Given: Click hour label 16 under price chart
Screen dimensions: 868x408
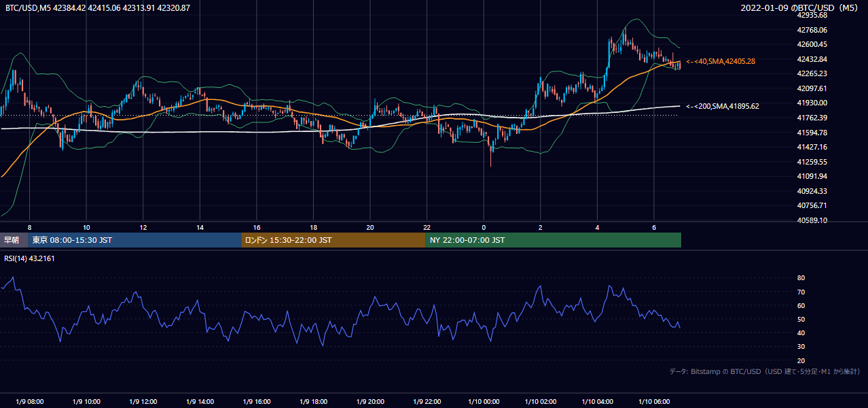Looking at the screenshot, I should pyautogui.click(x=257, y=227).
